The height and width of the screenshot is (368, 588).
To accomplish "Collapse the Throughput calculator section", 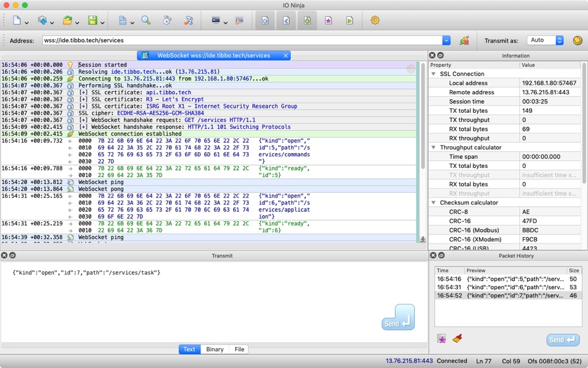I will click(433, 147).
